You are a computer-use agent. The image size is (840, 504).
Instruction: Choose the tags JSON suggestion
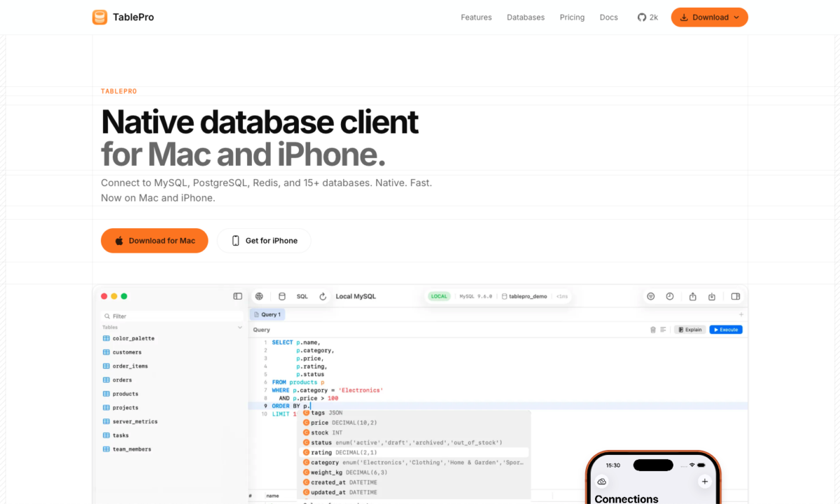click(x=414, y=413)
